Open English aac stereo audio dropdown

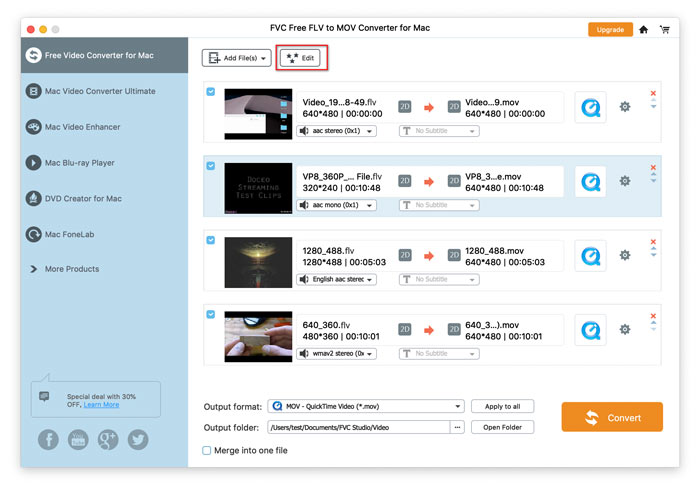[337, 279]
